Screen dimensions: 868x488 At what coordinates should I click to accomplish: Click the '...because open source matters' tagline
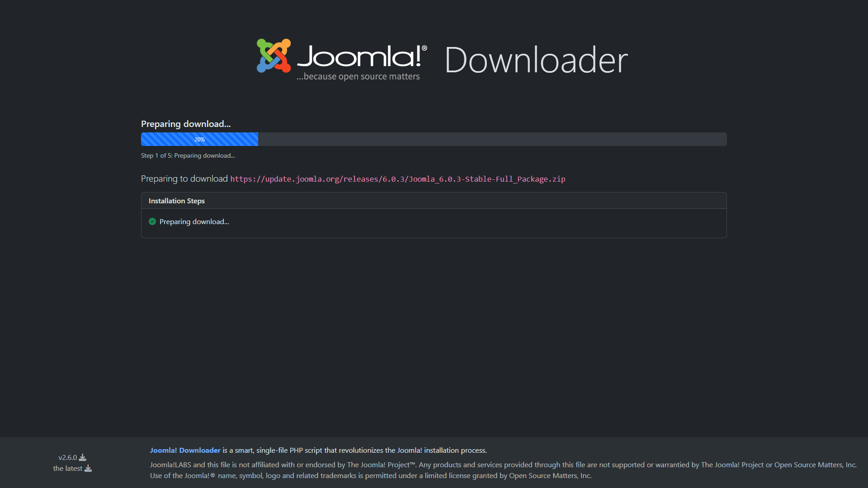coord(358,77)
